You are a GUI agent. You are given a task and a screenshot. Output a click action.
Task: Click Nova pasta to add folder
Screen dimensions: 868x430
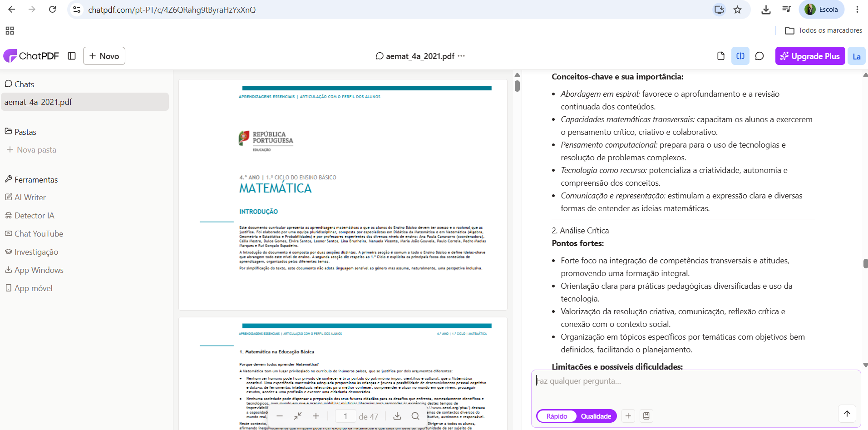[x=31, y=150]
